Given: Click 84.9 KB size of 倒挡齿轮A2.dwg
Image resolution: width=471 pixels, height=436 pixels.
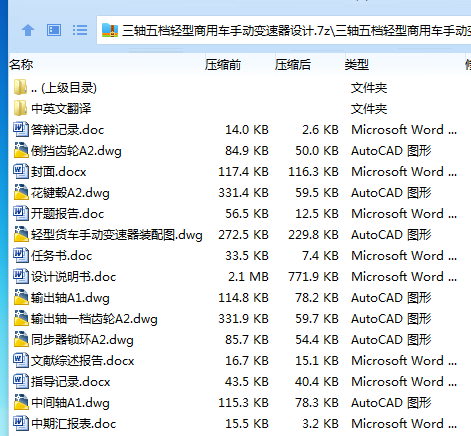Looking at the screenshot, I should click(247, 151).
